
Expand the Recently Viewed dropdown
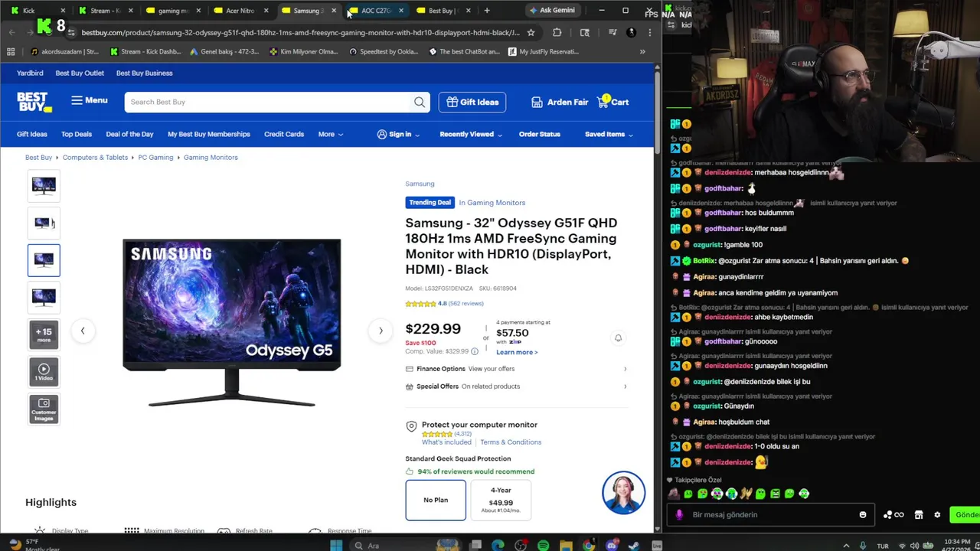click(471, 134)
